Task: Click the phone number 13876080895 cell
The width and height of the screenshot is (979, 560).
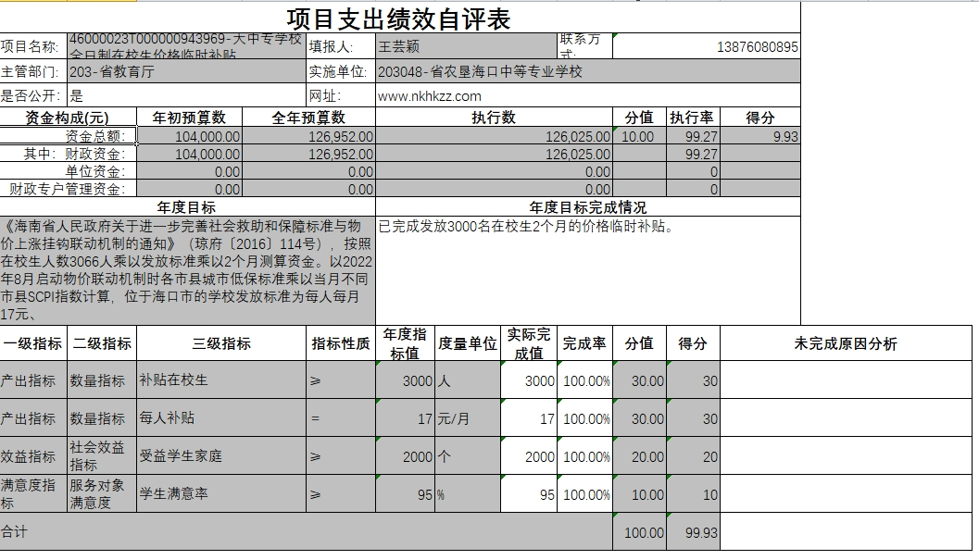Action: pos(706,47)
